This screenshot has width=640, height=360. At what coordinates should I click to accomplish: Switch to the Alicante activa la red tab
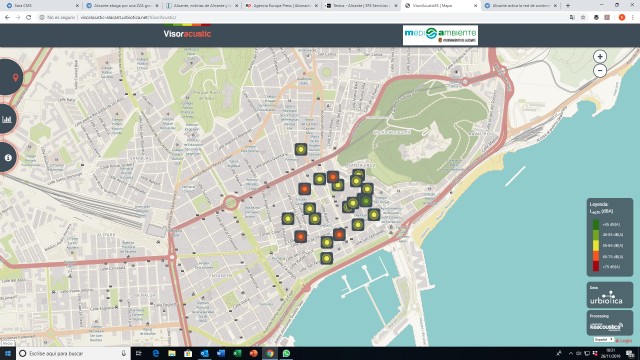(x=521, y=6)
